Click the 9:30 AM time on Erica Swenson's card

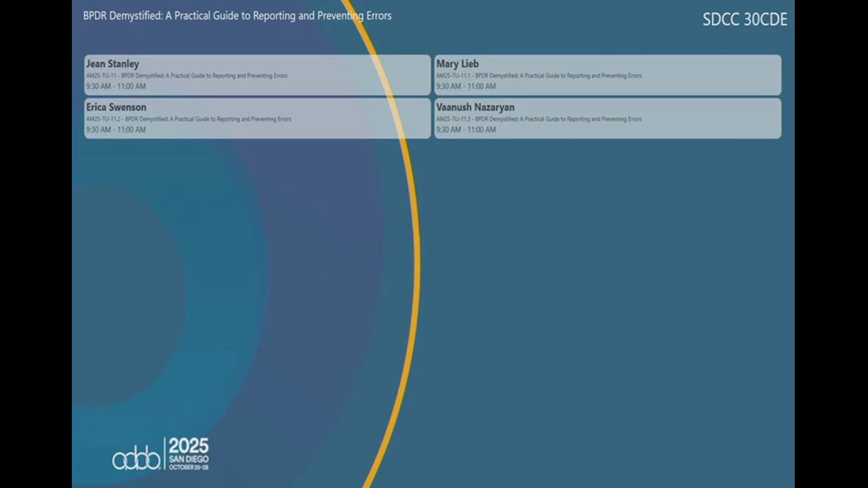pyautogui.click(x=98, y=130)
